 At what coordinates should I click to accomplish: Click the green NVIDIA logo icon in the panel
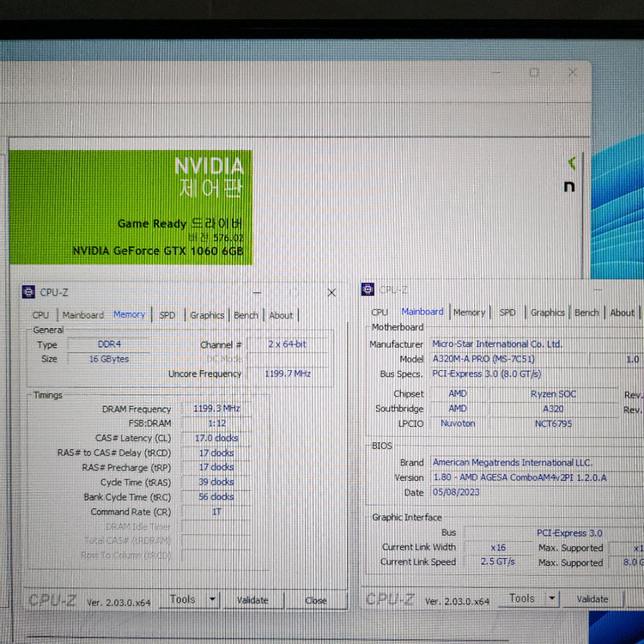572,164
